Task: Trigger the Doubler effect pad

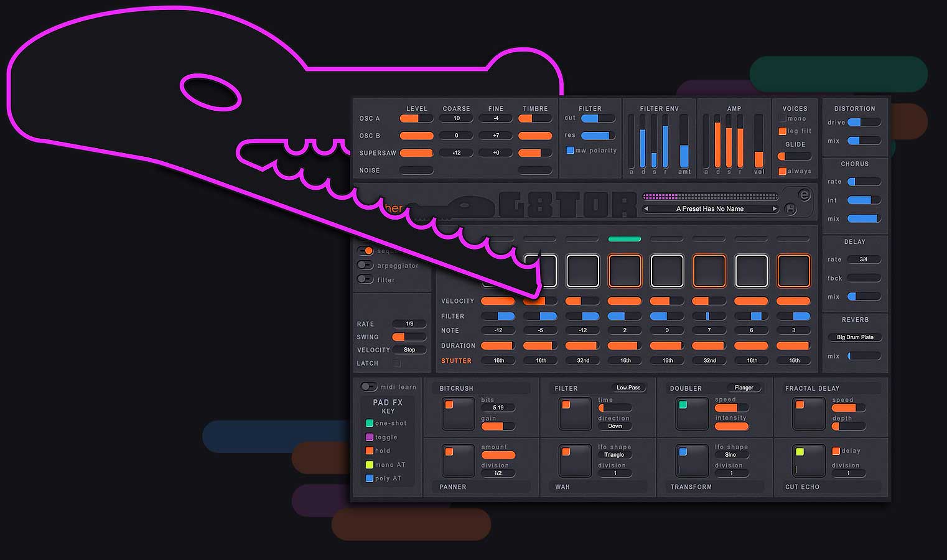Action: (x=691, y=414)
